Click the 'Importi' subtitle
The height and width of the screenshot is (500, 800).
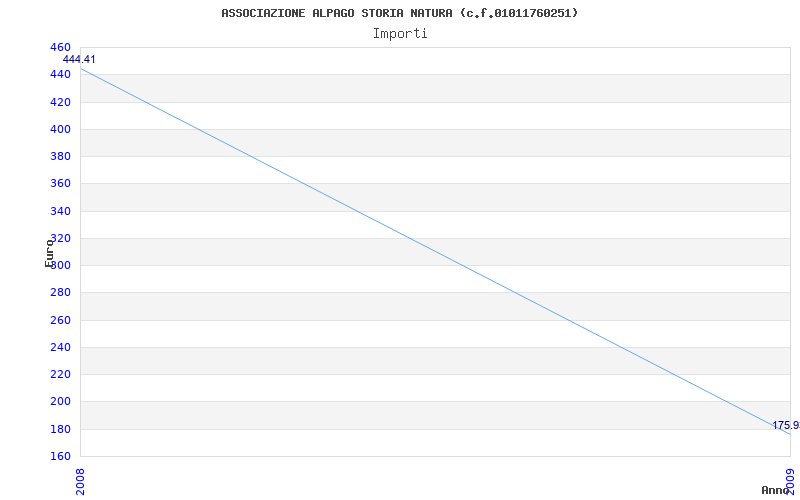400,34
